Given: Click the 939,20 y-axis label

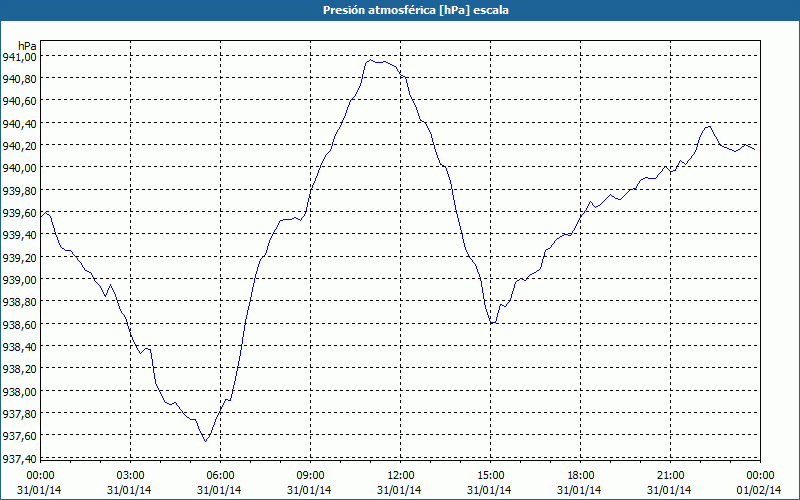Looking at the screenshot, I should [x=19, y=257].
